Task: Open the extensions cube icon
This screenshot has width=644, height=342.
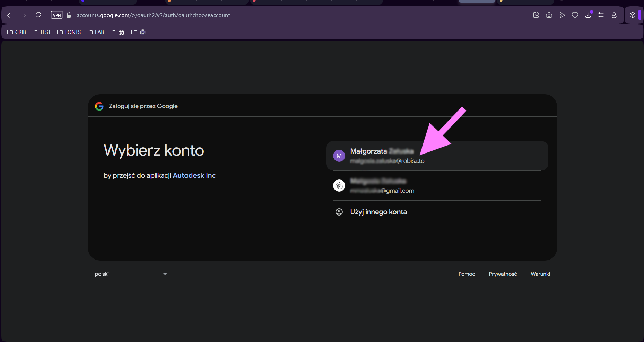Action: 633,15
